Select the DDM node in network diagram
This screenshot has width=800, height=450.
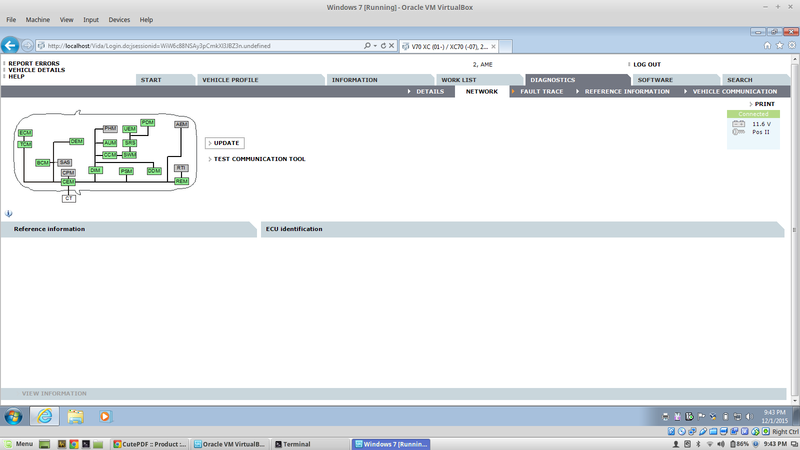click(x=154, y=171)
